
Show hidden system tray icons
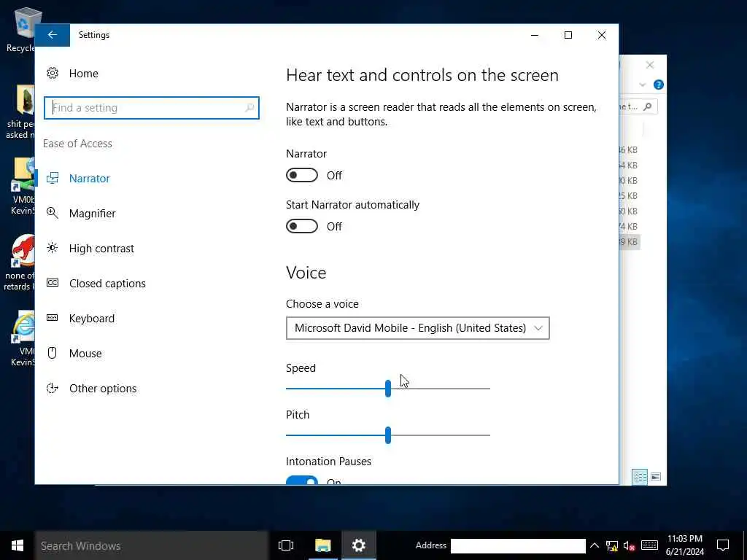coord(595,545)
